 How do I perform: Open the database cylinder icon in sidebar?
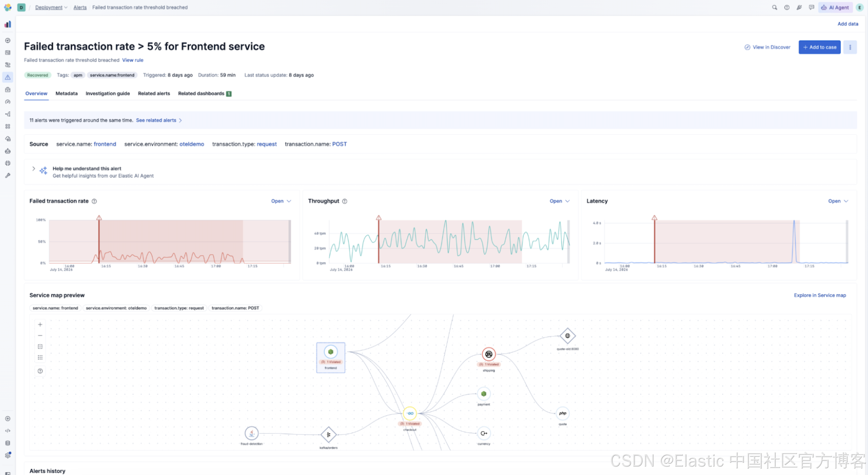[x=8, y=443]
